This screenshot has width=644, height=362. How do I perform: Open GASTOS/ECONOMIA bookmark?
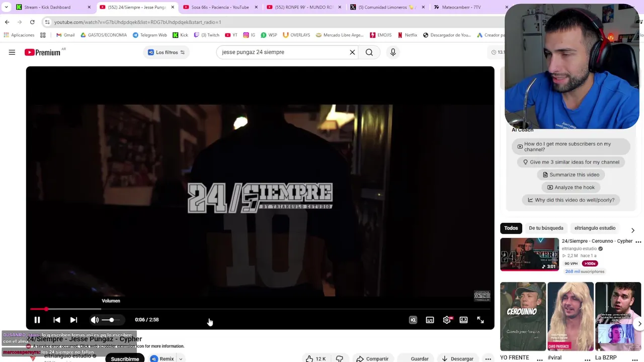pos(103,35)
